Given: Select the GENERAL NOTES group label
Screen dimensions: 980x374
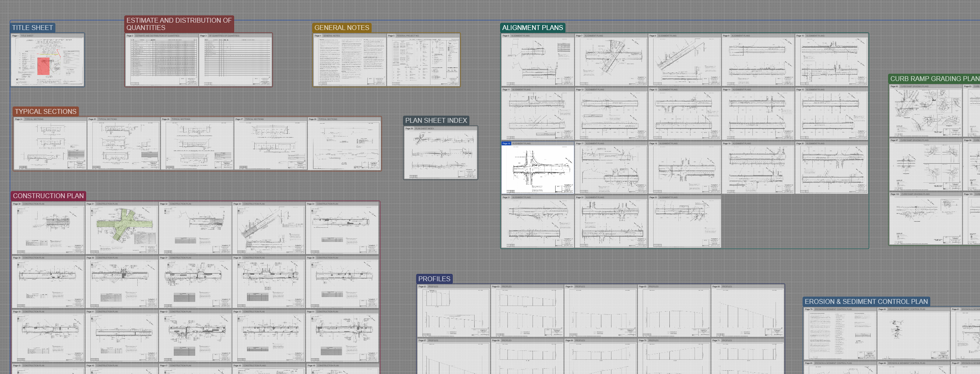Looking at the screenshot, I should pyautogui.click(x=342, y=28).
